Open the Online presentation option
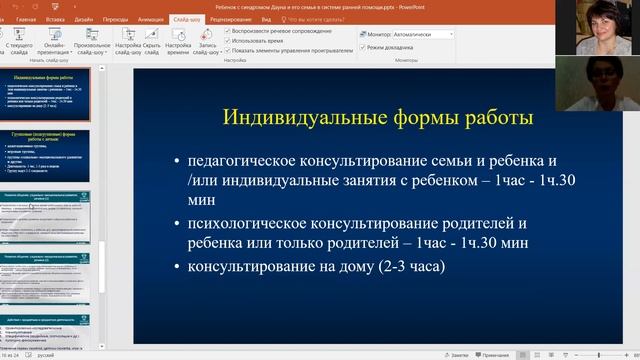Viewport: 640px width, 360px height. (x=54, y=41)
